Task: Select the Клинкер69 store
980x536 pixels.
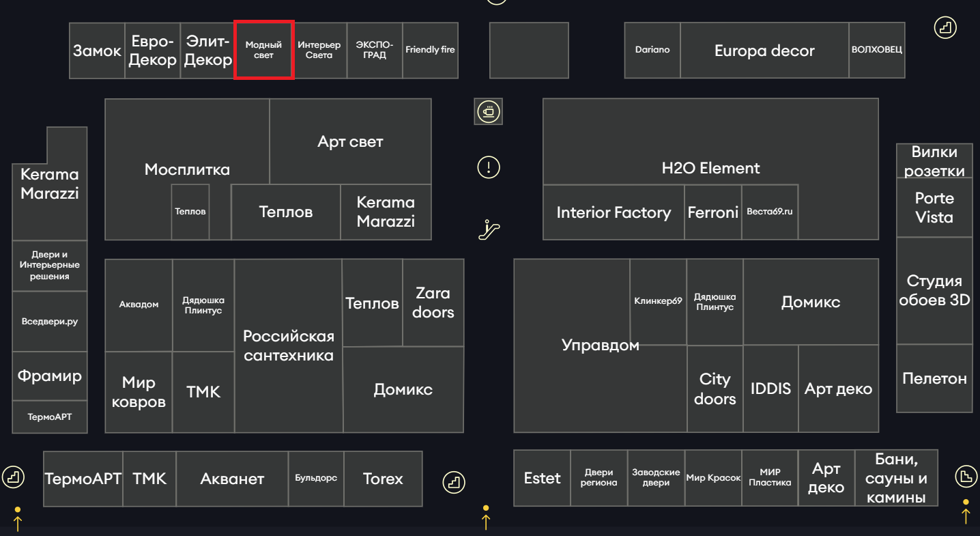Action: (x=658, y=302)
